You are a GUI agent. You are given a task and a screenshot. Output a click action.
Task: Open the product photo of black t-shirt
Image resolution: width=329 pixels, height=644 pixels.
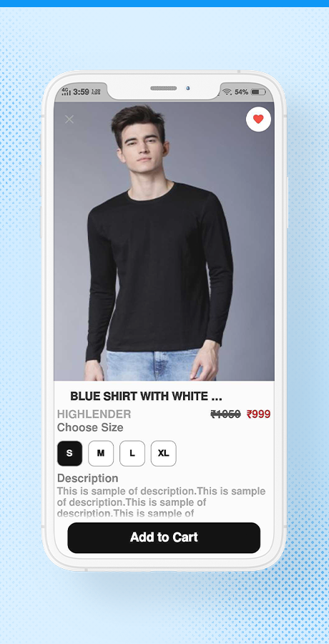[x=164, y=241]
